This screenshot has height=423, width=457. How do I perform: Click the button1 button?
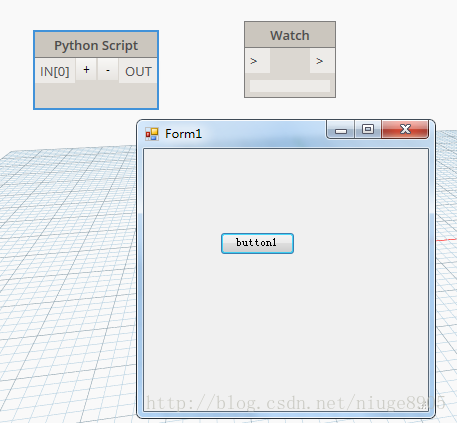tap(257, 243)
